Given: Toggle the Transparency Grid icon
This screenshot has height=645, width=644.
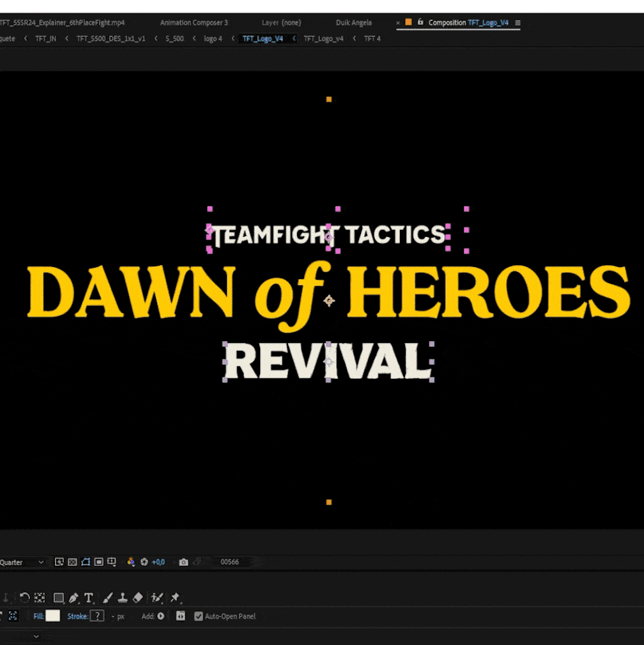Looking at the screenshot, I should [x=72, y=562].
